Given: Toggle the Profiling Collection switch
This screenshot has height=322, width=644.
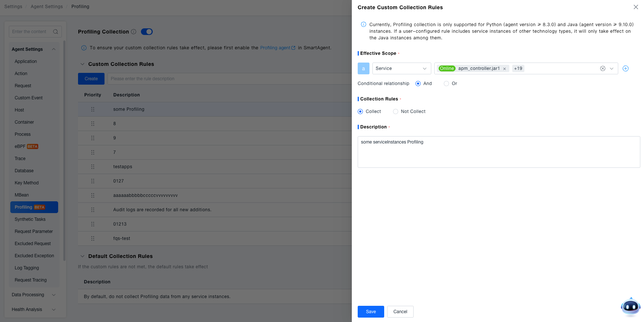Looking at the screenshot, I should pos(147,32).
